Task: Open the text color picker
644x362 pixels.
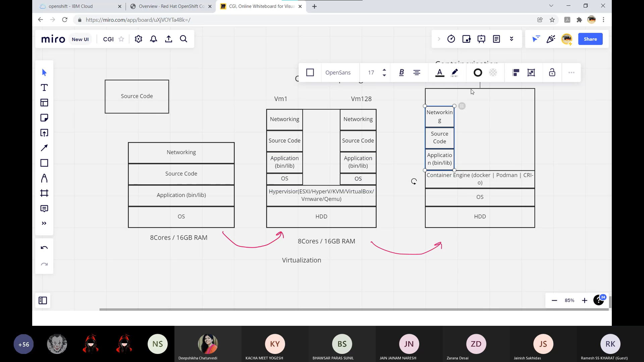Action: [439, 72]
